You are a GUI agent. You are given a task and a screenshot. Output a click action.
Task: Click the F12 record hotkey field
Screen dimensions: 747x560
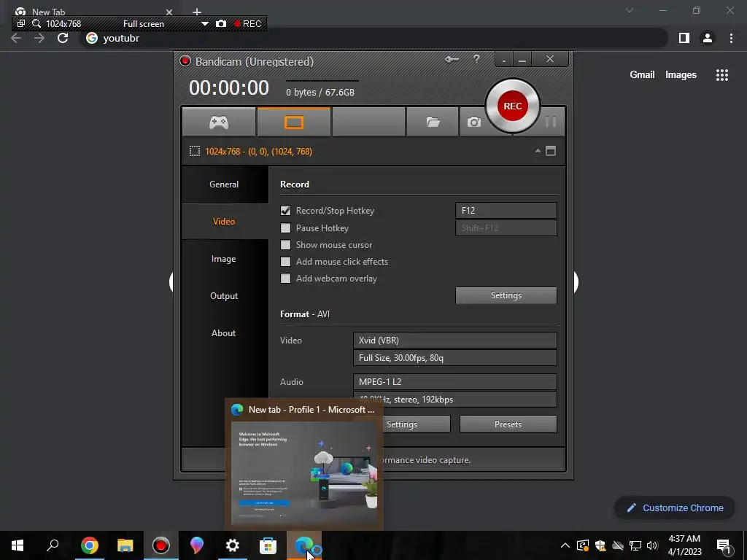(x=506, y=211)
